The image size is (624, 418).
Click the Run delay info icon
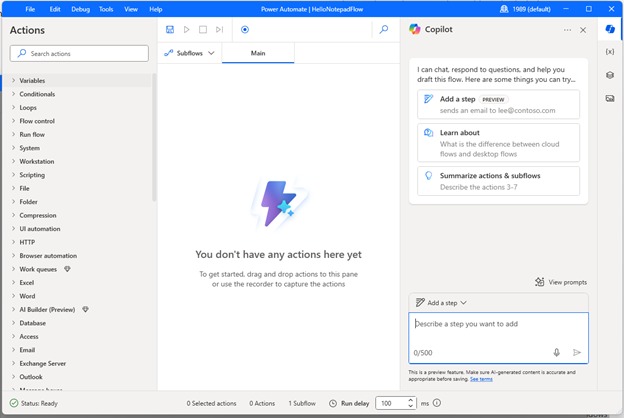click(437, 403)
